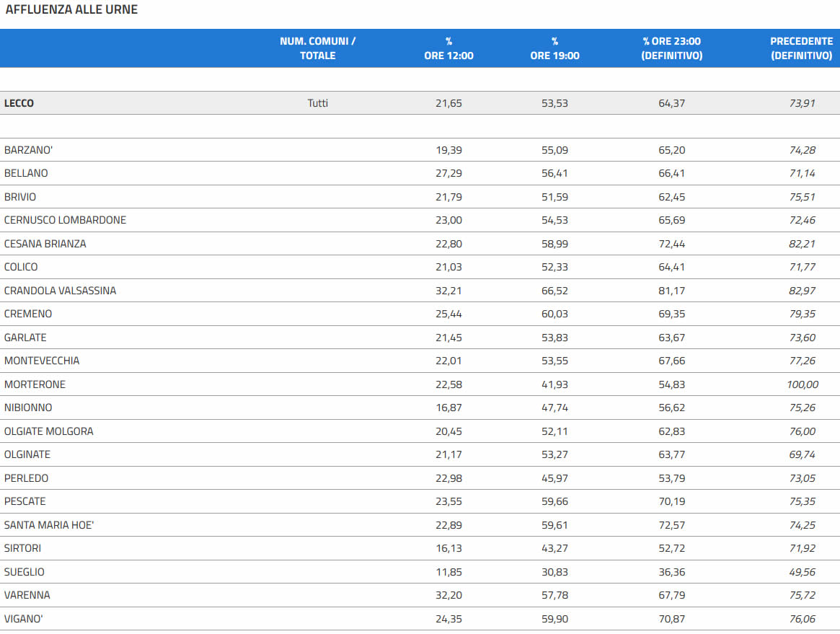
Task: Click SANTA MARIA HOE' final value 72,57
Action: click(x=672, y=524)
